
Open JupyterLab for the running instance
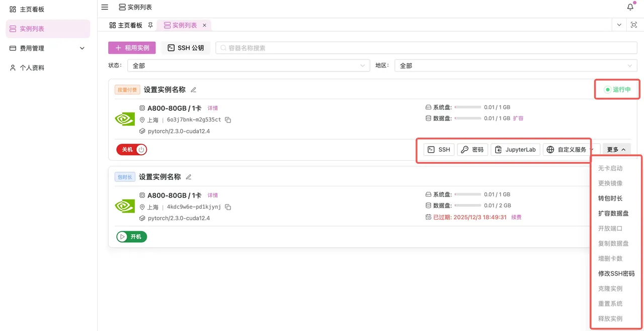[516, 150]
